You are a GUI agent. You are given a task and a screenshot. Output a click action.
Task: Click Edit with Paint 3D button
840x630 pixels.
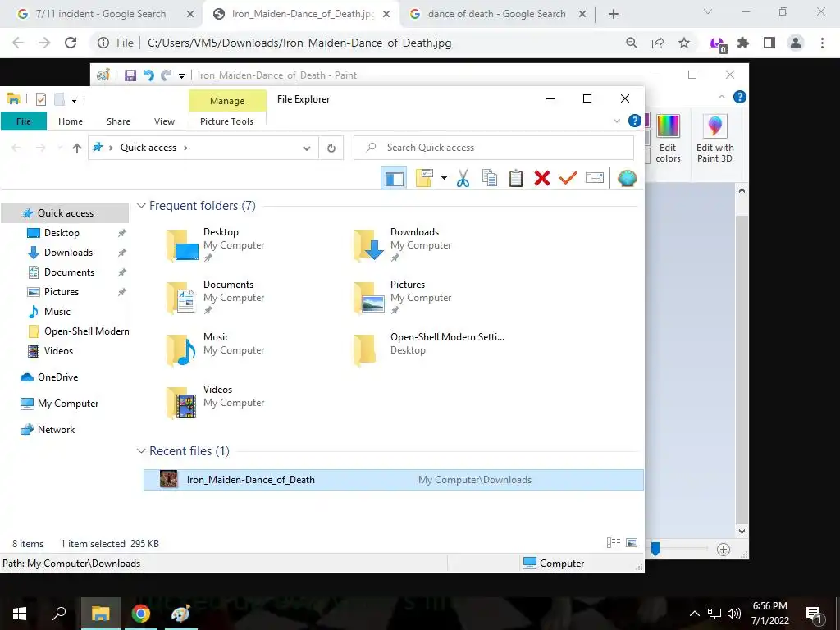[714, 138]
